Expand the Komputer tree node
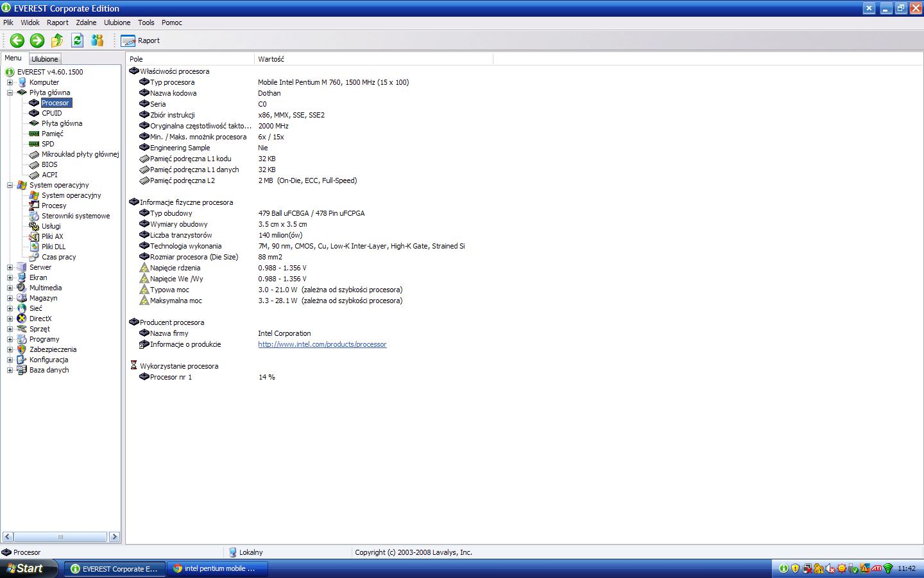Screen dimensions: 924x578 (x=10, y=82)
